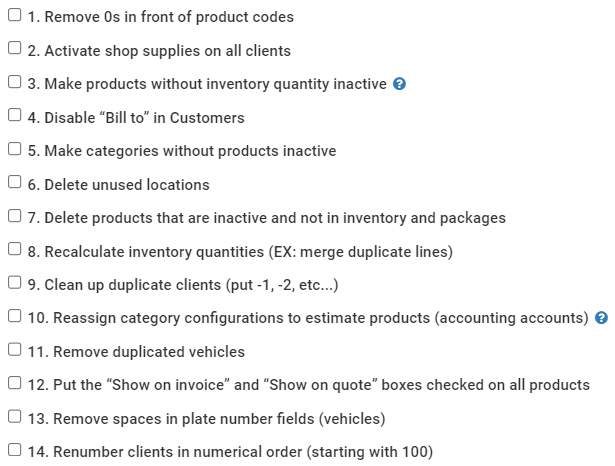Click help icon beside reassign category configurations

[601, 318]
